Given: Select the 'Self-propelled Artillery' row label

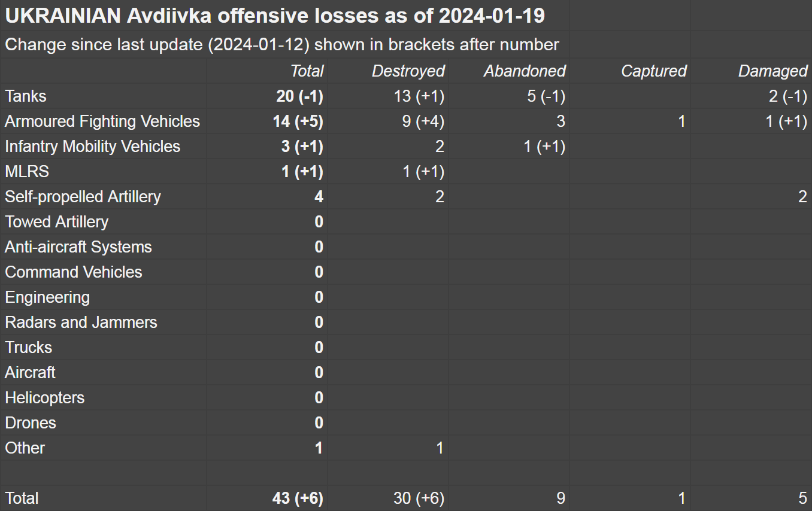Looking at the screenshot, I should 83,197.
